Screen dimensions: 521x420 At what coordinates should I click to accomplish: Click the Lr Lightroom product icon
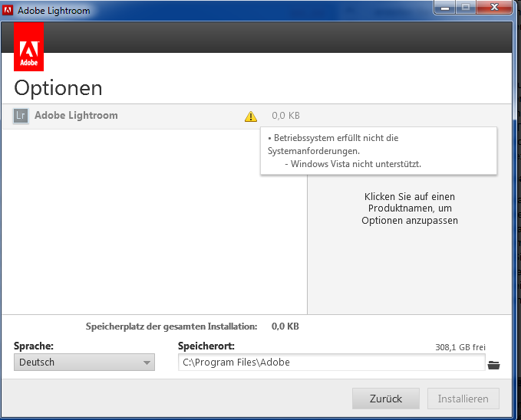[21, 116]
